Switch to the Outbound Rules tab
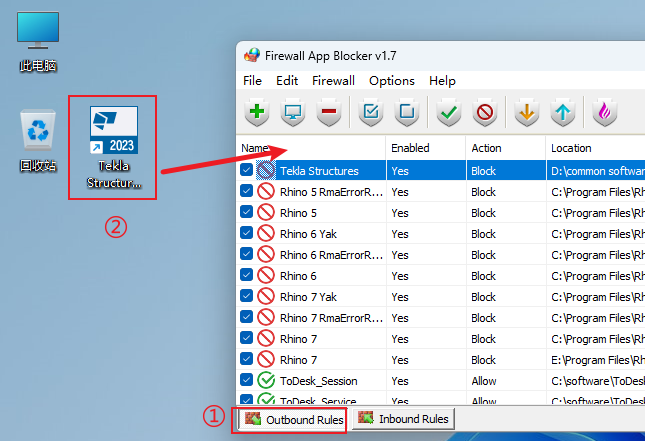The image size is (645, 441). coord(292,420)
